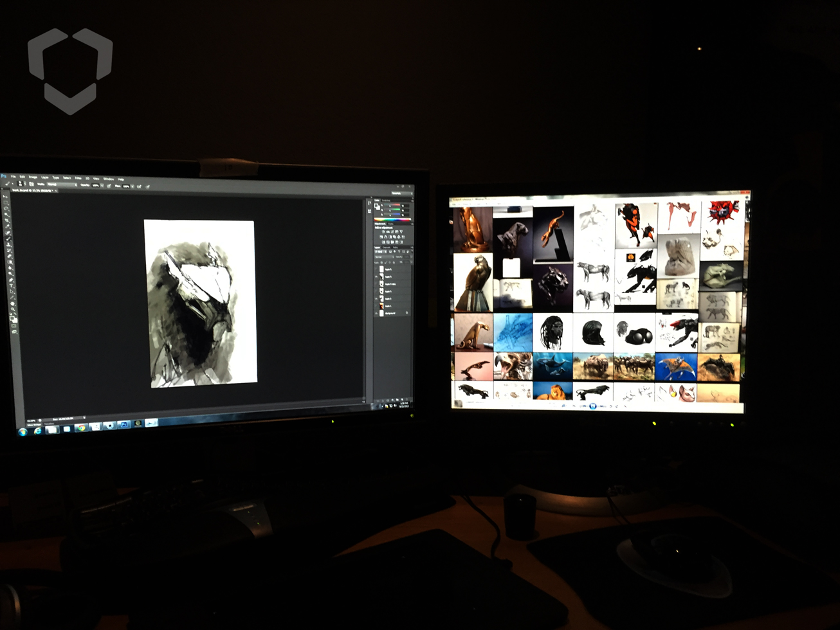Switch to the Channels tab

pos(387,248)
